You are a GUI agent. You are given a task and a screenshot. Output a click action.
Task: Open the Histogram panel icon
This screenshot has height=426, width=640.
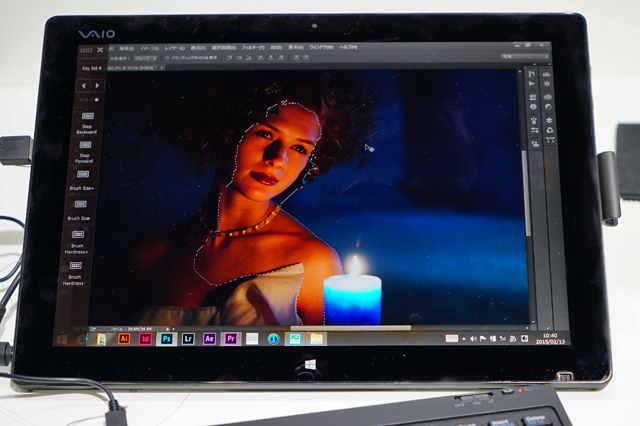click(546, 74)
